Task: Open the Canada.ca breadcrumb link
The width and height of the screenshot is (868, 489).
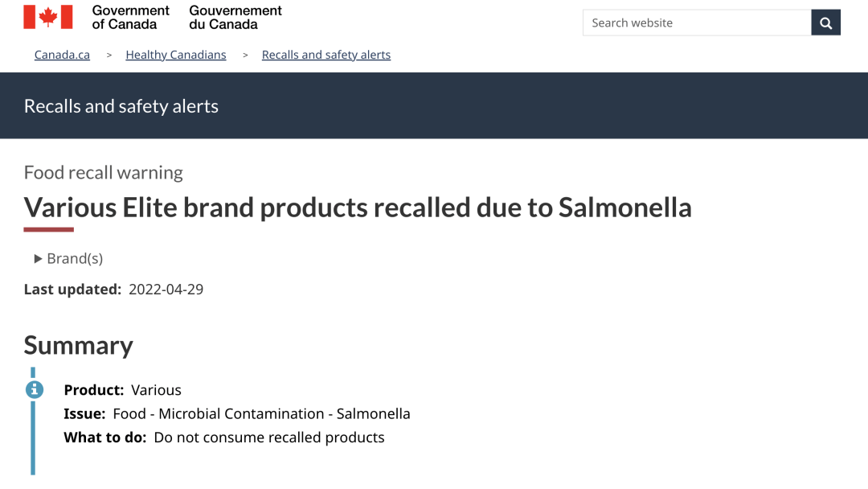Action: click(62, 55)
